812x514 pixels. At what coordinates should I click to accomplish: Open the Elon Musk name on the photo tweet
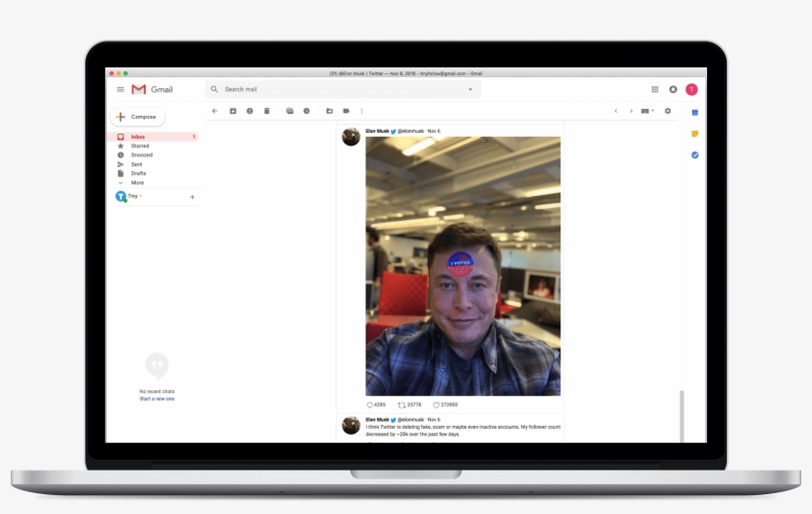(x=377, y=131)
